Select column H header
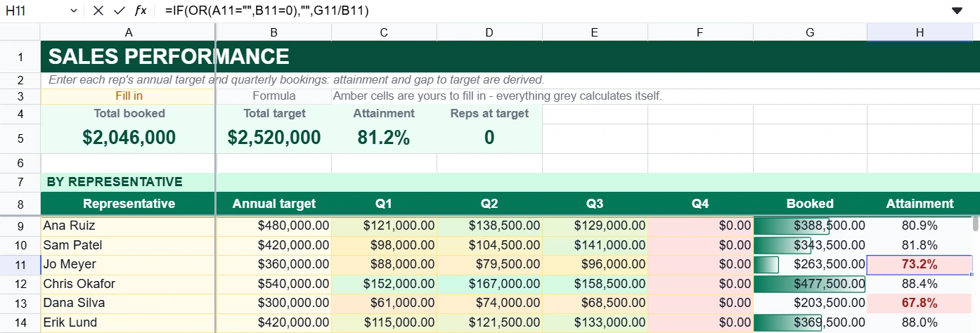 (x=920, y=32)
